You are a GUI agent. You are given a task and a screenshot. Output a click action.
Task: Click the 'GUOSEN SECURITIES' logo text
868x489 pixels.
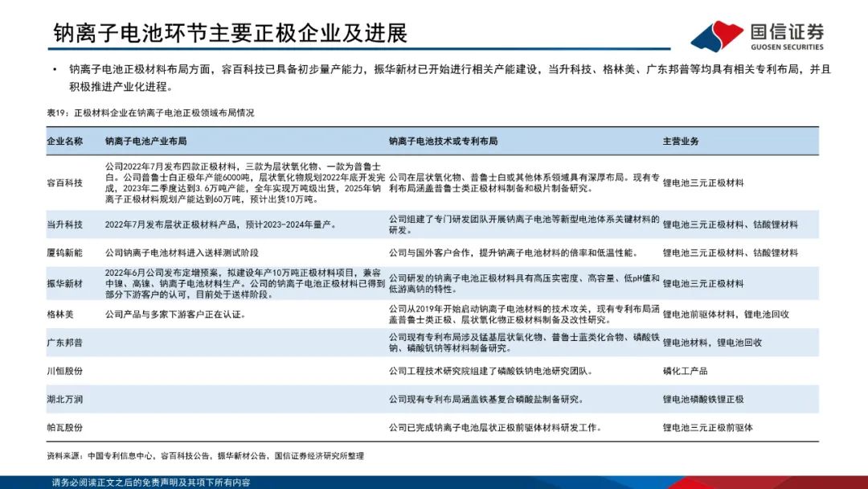[787, 47]
